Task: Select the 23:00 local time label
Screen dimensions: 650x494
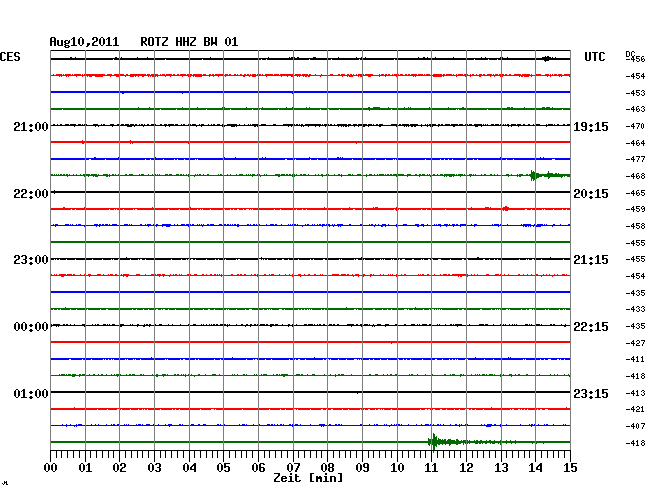Action: (x=31, y=260)
